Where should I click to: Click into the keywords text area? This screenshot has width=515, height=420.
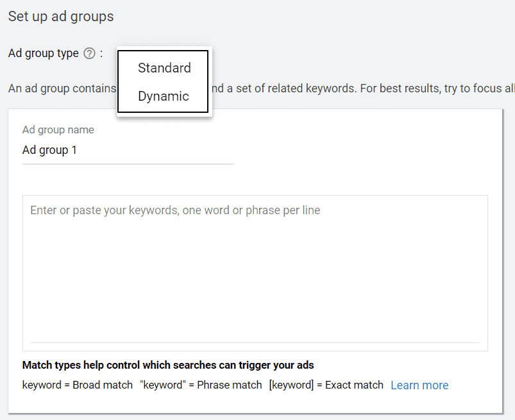pos(255,276)
